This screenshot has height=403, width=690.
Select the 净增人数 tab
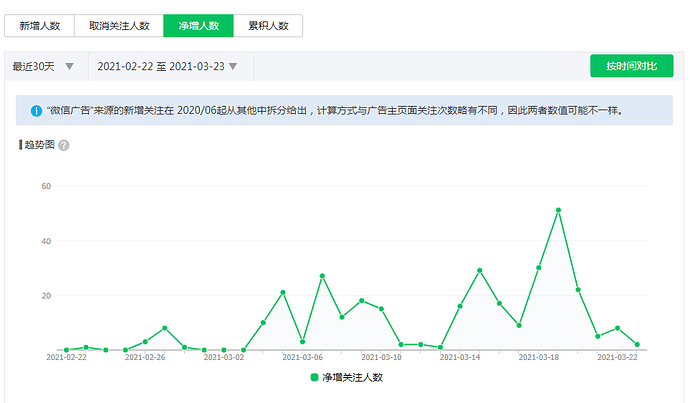tap(198, 26)
